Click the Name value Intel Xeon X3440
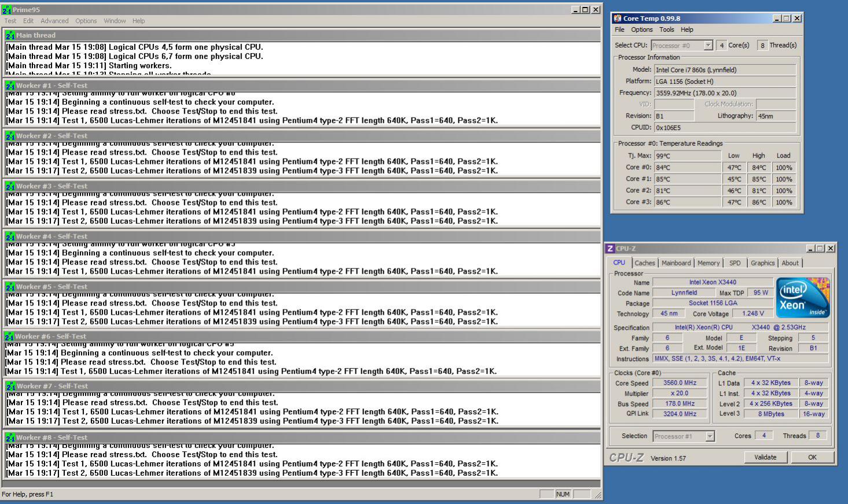 (713, 282)
